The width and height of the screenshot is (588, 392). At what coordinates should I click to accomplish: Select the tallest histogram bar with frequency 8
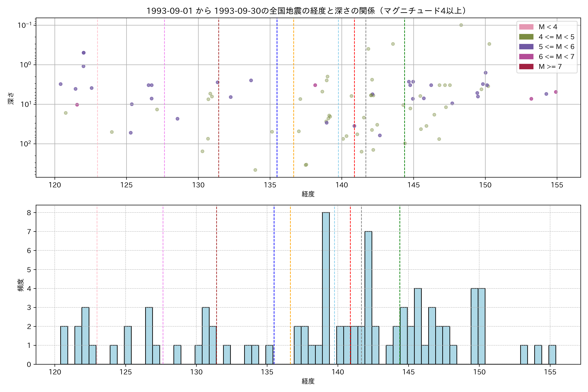click(326, 288)
